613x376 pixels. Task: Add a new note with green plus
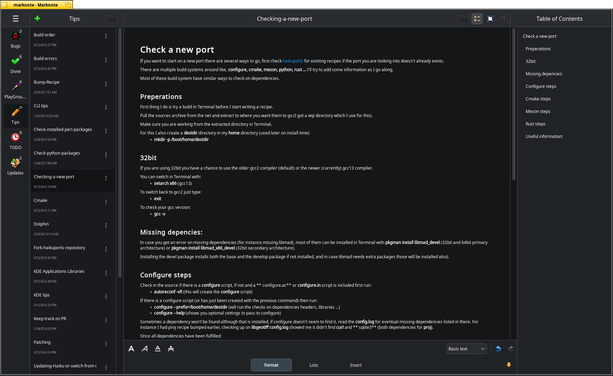38,18
